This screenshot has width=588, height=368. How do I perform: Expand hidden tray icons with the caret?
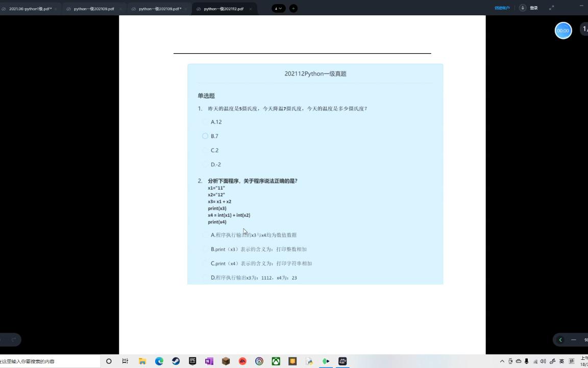(502, 361)
